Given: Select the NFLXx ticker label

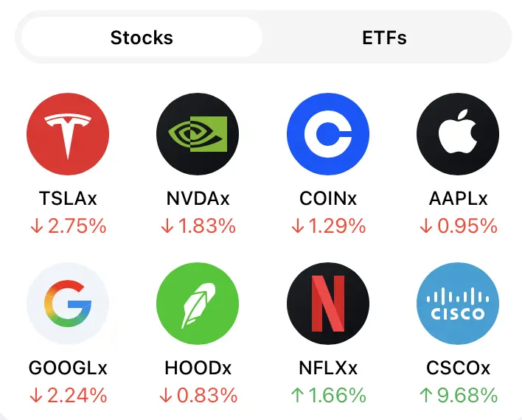Looking at the screenshot, I should [x=327, y=368].
